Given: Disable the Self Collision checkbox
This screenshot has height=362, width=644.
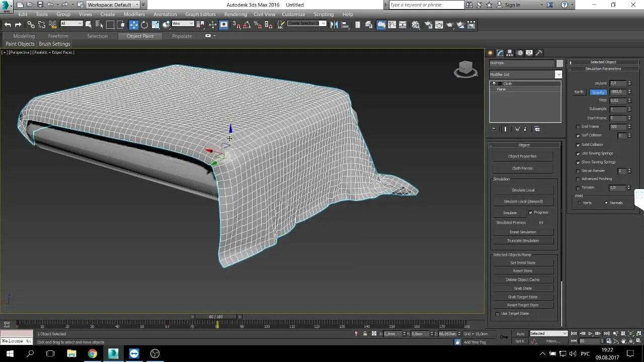Looking at the screenshot, I should tap(578, 135).
